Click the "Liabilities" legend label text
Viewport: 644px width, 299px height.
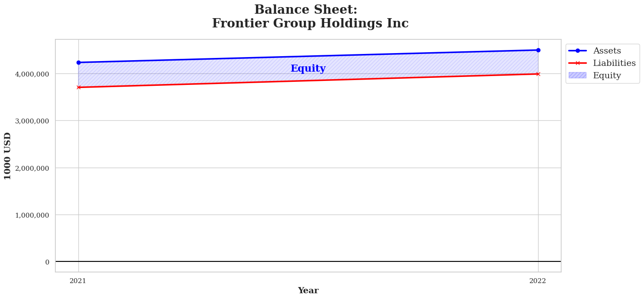coord(614,63)
